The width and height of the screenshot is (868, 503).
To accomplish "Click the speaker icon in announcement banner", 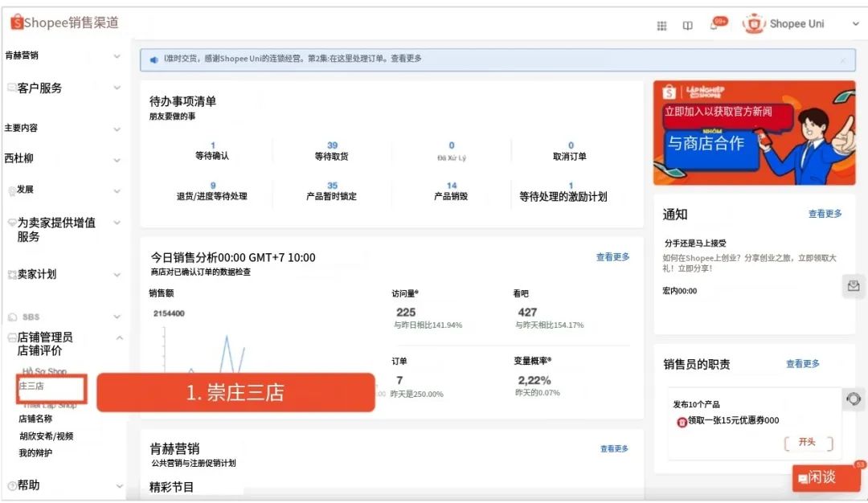I will (154, 59).
